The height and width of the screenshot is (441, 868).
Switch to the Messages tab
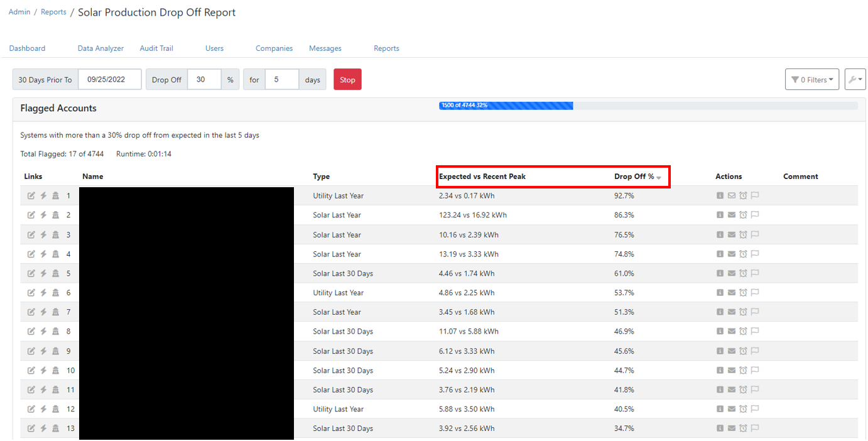325,48
